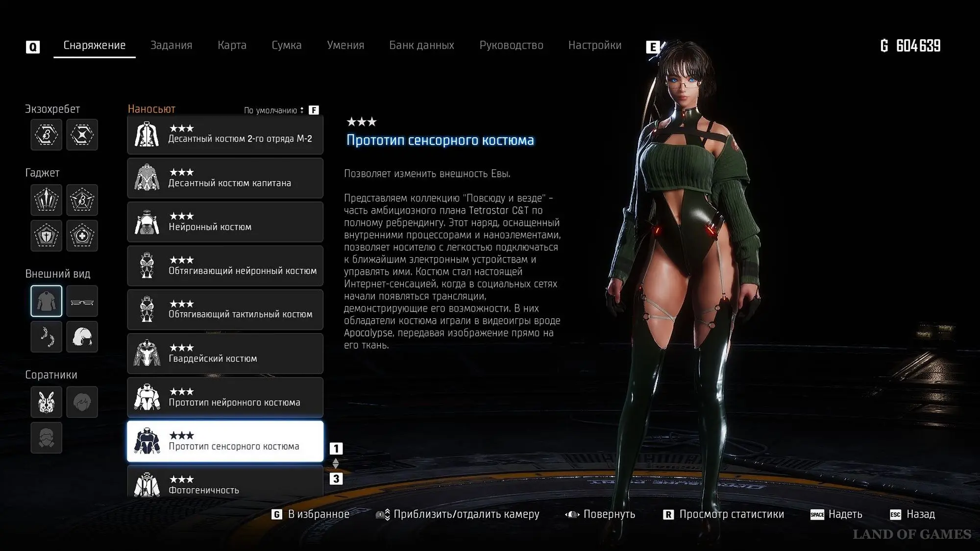The width and height of the screenshot is (980, 551).
Task: Click the 604 639 gold amount
Action: click(918, 46)
